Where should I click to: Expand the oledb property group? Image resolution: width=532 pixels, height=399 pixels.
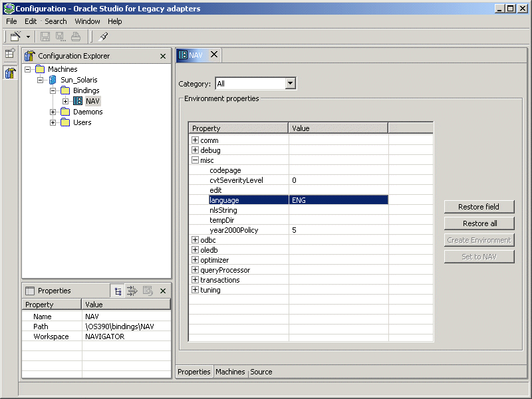[x=195, y=250]
